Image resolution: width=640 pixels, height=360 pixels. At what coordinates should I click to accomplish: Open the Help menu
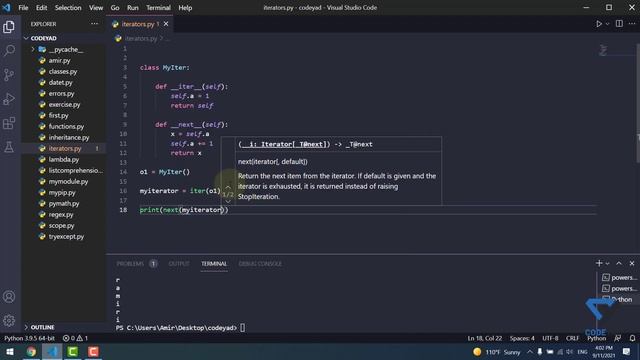click(x=185, y=8)
